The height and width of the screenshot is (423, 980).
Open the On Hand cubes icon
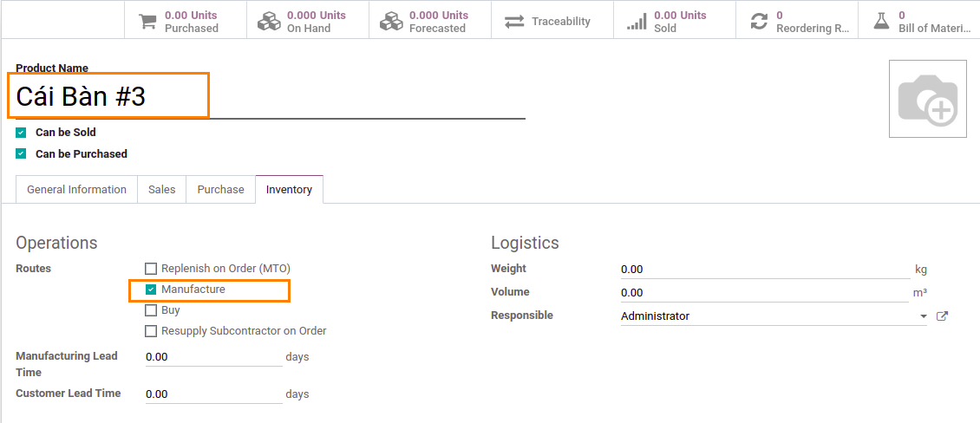269,22
